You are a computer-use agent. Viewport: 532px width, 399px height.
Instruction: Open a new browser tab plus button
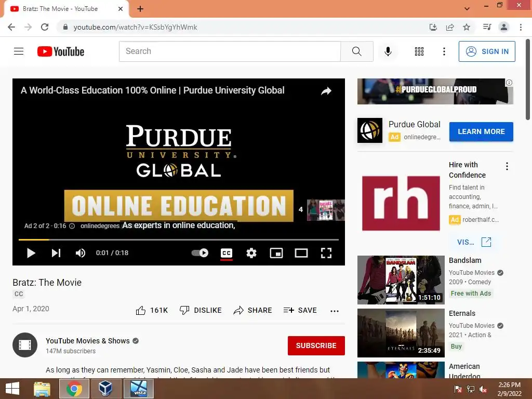[x=140, y=9]
